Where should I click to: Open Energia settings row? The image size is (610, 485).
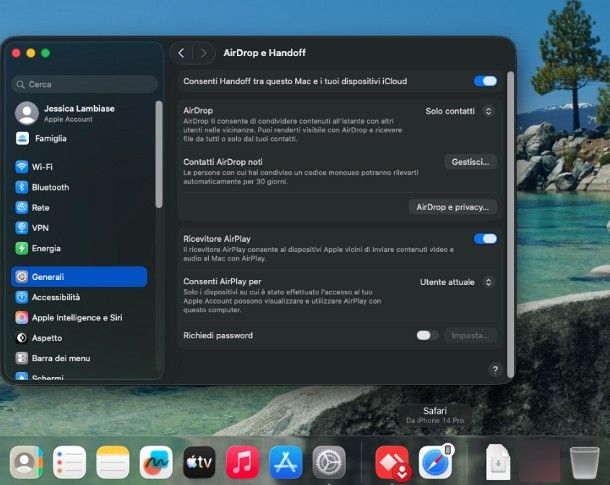click(x=79, y=248)
